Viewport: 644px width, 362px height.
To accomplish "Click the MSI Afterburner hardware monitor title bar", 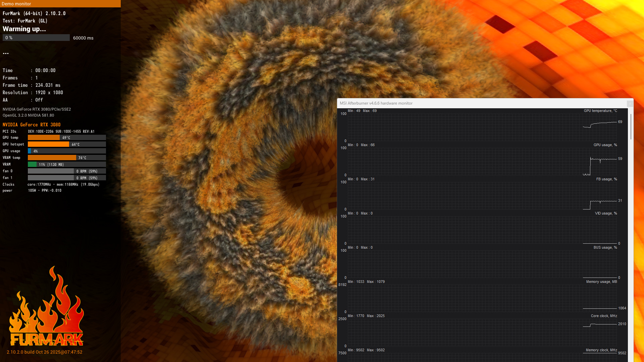I will [x=470, y=103].
